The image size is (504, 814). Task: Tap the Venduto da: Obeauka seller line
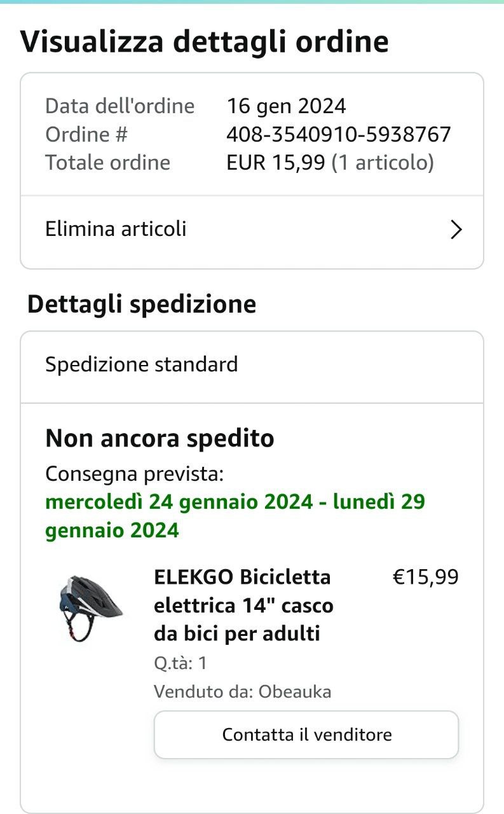242,691
